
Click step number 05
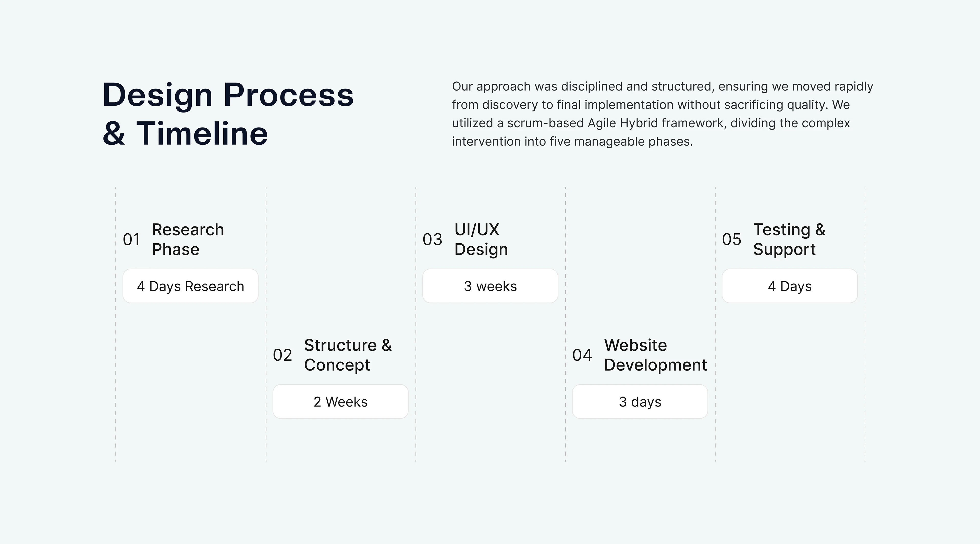pyautogui.click(x=732, y=239)
